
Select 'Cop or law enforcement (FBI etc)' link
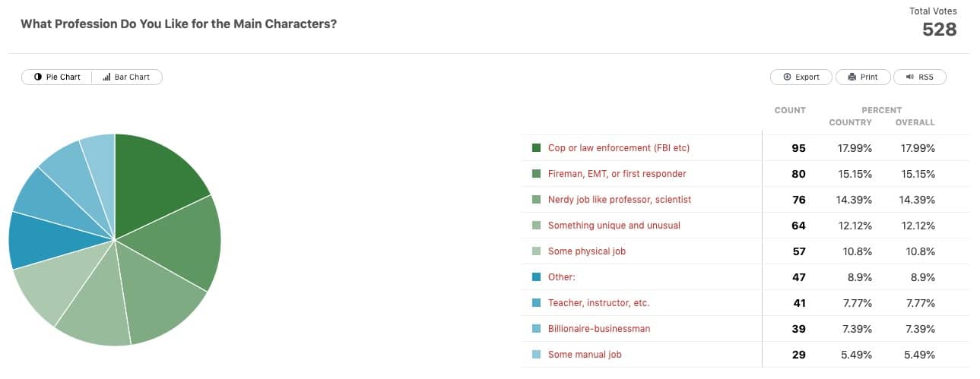tap(618, 148)
